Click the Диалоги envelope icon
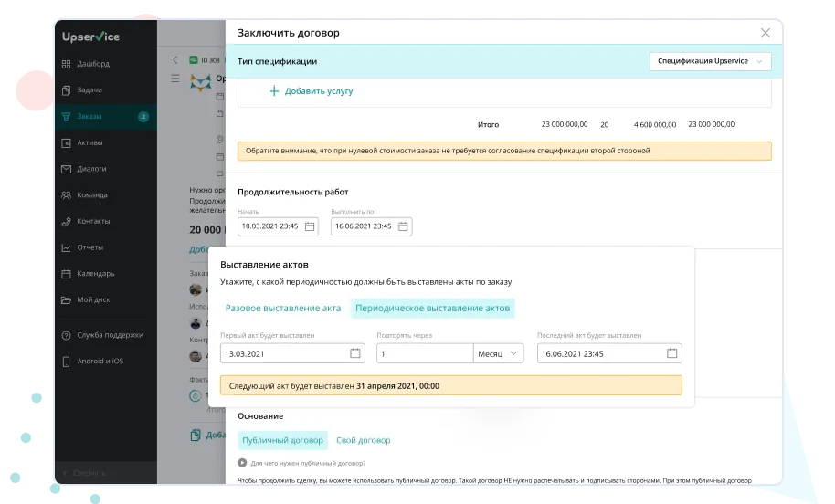This screenshot has width=835, height=504. pyautogui.click(x=66, y=169)
